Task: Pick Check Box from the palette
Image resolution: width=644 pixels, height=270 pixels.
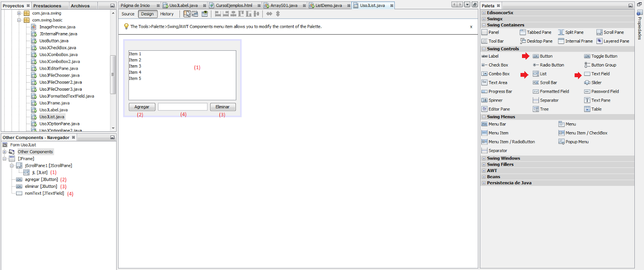Action: pyautogui.click(x=495, y=65)
